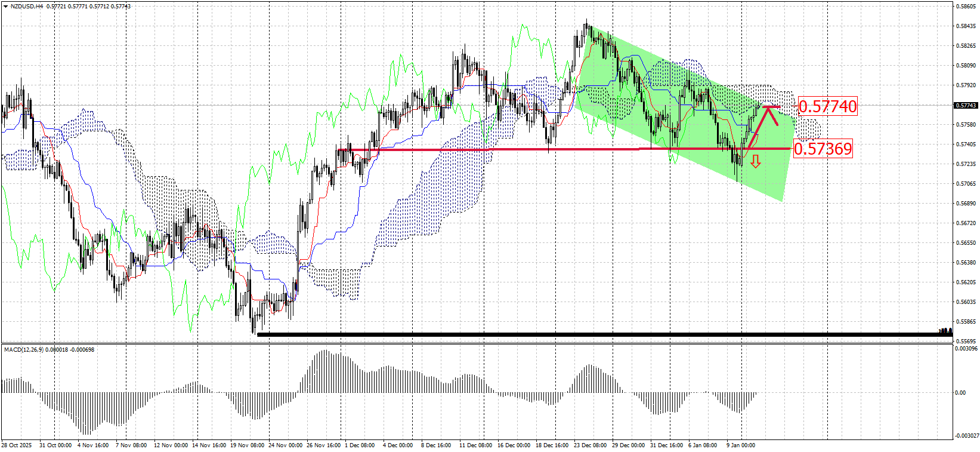Click the MACD scale value 0.003096
Screen dimensions: 980x452
pyautogui.click(x=966, y=349)
